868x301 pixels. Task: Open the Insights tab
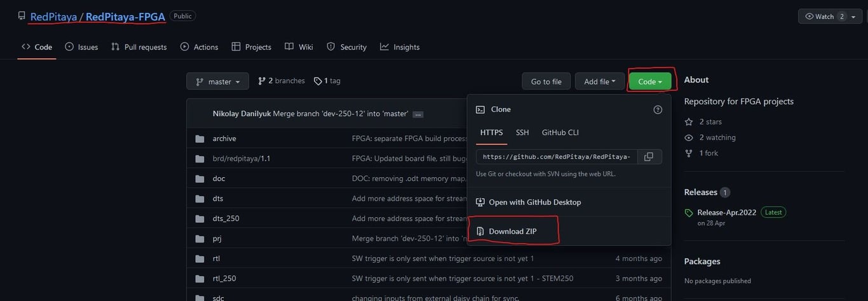[x=400, y=47]
